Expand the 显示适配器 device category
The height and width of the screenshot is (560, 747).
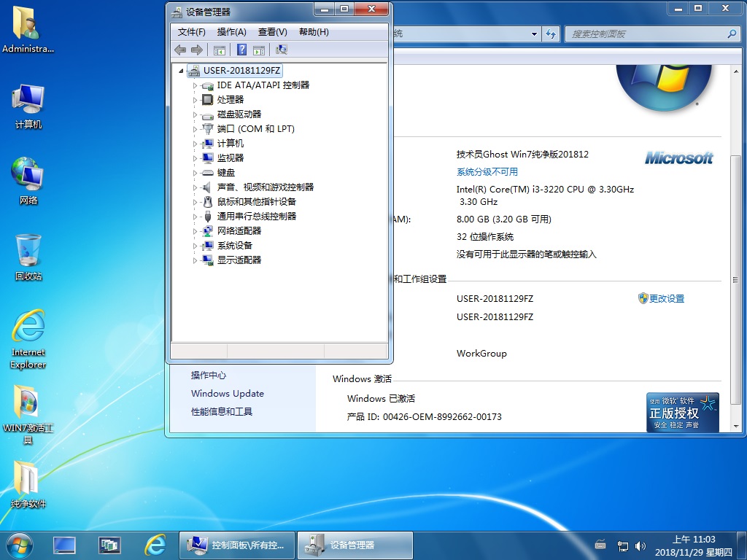[x=195, y=260]
